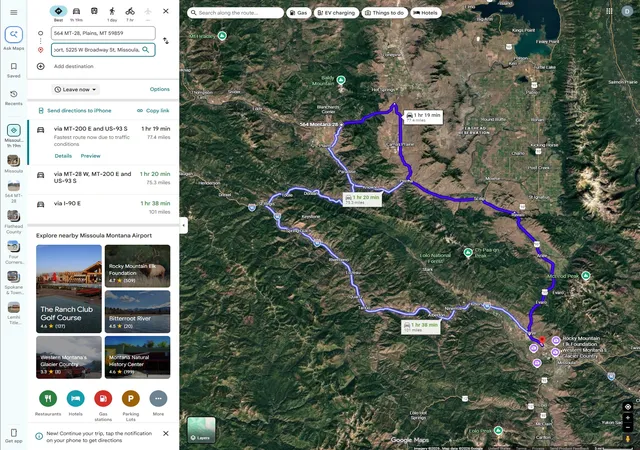Image resolution: width=640 pixels, height=450 pixels.
Task: Dismiss the continue your trip notification
Action: (x=166, y=433)
